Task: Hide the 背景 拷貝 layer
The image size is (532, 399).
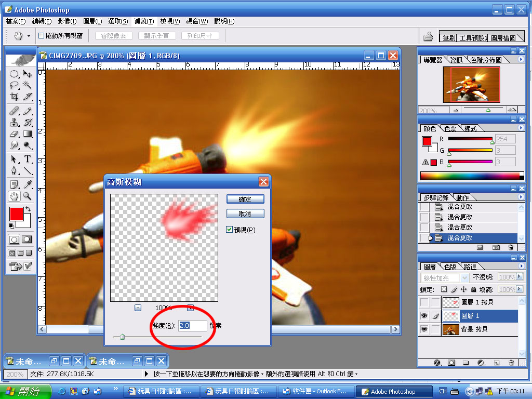Action: (424, 329)
